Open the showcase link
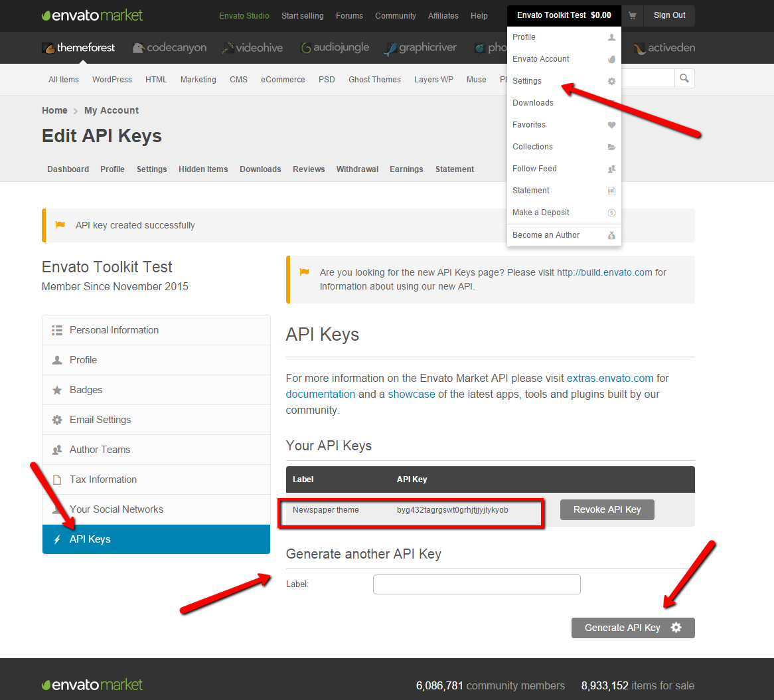 point(412,394)
